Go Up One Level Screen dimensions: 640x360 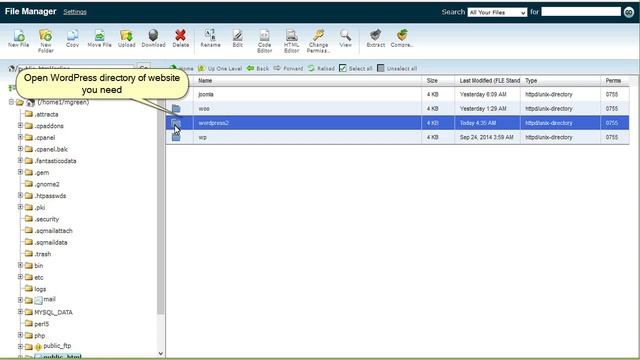coord(220,69)
